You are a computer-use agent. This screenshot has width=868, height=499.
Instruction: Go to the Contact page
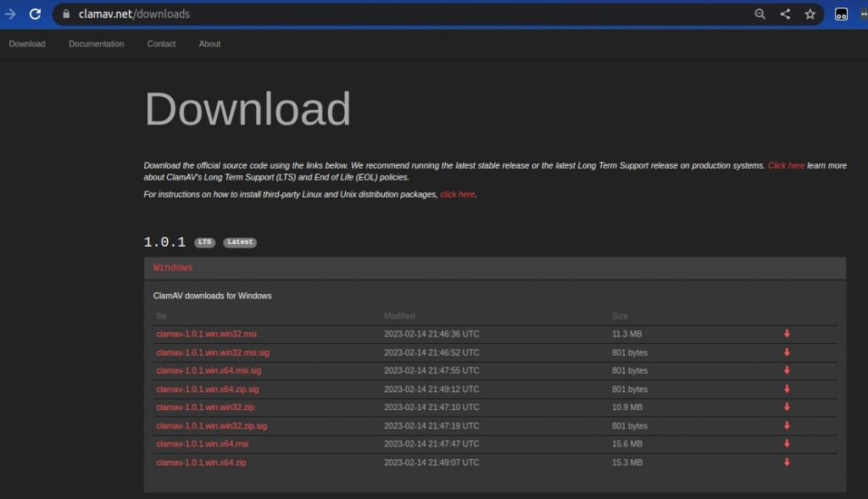point(160,43)
